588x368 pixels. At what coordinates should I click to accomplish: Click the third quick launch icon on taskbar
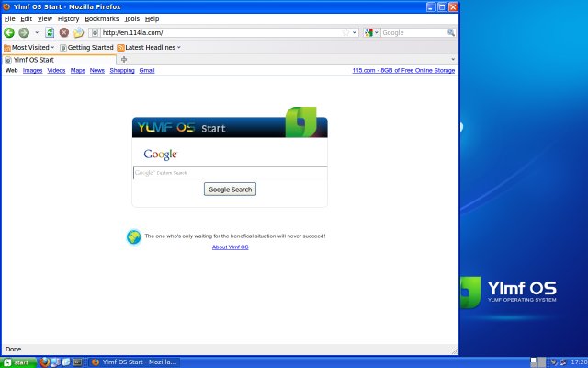[x=65, y=362]
